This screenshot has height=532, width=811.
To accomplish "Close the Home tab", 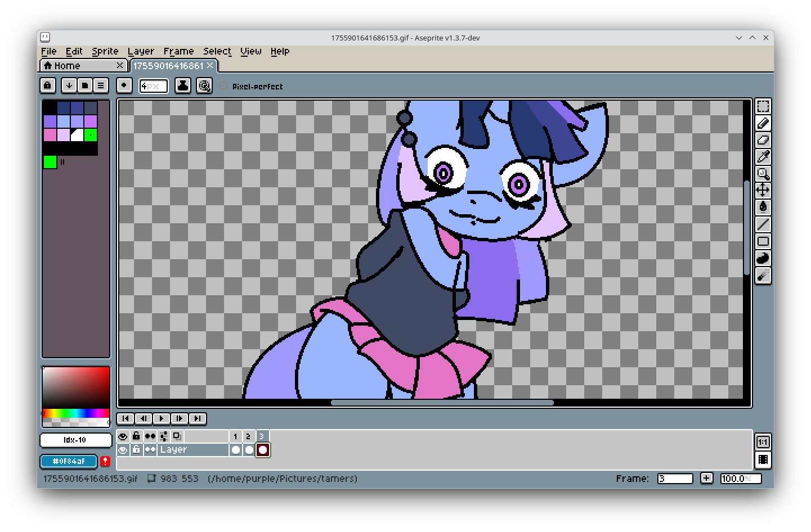I will 120,66.
